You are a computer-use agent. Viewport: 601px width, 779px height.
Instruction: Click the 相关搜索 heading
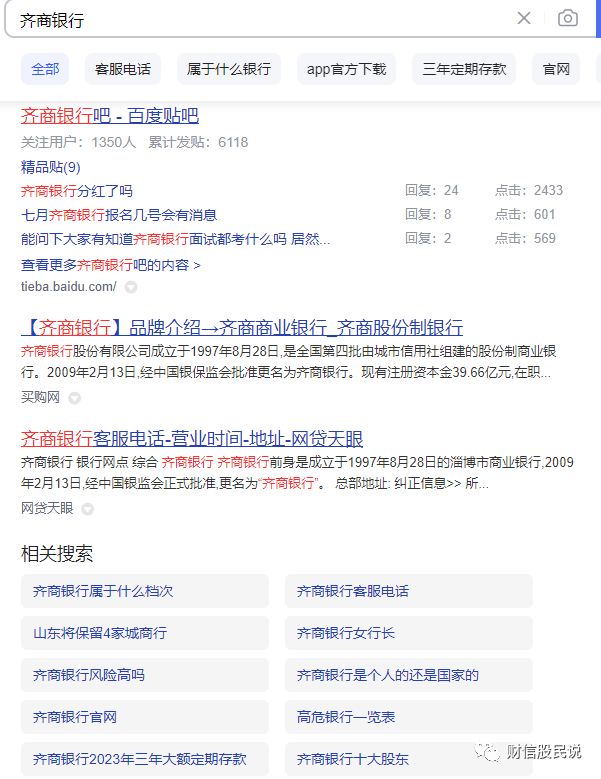coord(57,553)
